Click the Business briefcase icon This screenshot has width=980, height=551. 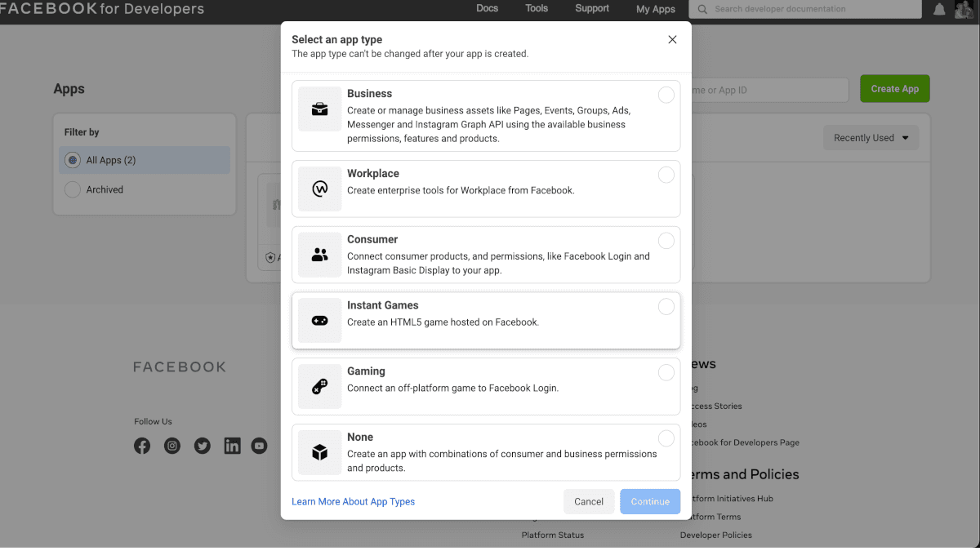(x=320, y=109)
